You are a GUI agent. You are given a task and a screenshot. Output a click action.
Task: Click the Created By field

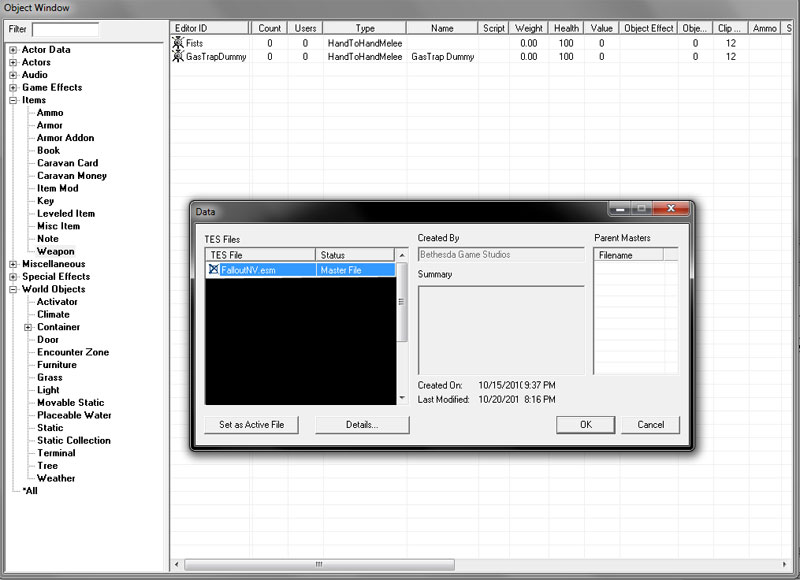[x=501, y=255]
